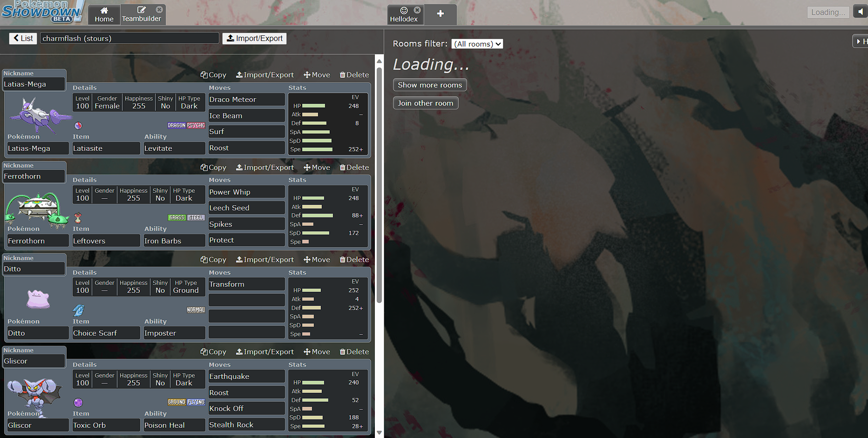Click the teambuilder vertical scrollbar thumb
This screenshot has height=438, width=868.
pos(379,185)
